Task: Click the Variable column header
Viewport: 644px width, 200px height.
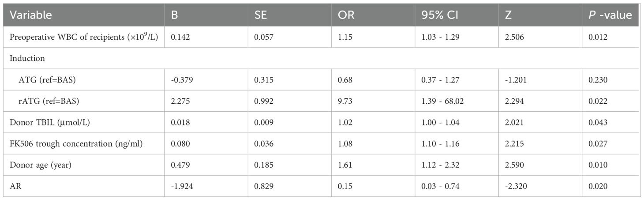Action: tap(31, 15)
